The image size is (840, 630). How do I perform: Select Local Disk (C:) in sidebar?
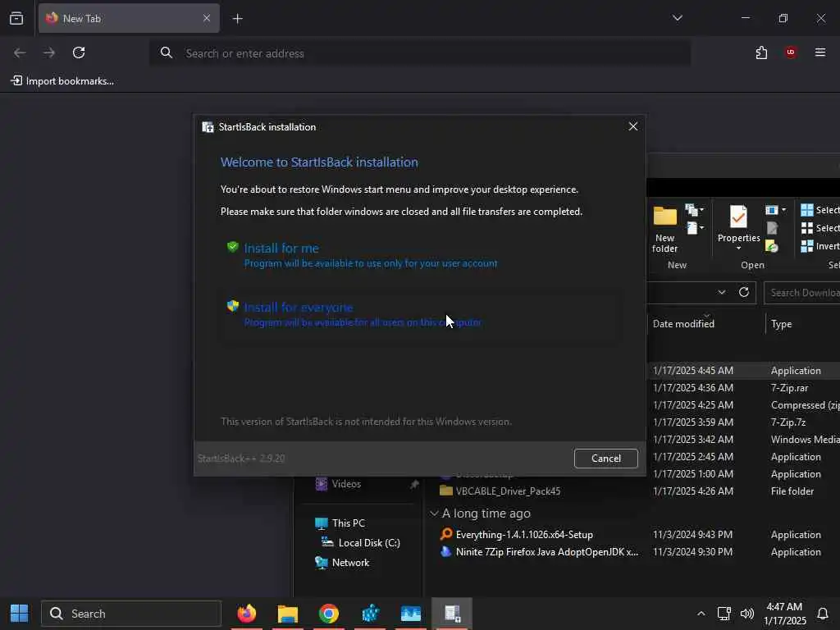(x=369, y=543)
